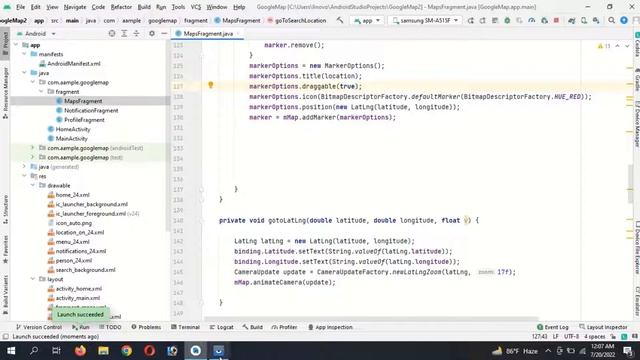Viewport: 640px width, 360px height.
Task: Open the Build menu
Action: point(144,7)
